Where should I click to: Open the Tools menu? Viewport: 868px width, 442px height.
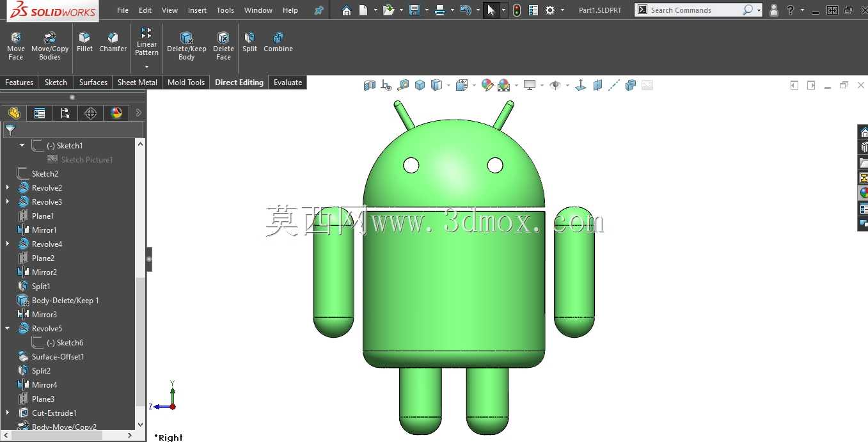point(225,10)
